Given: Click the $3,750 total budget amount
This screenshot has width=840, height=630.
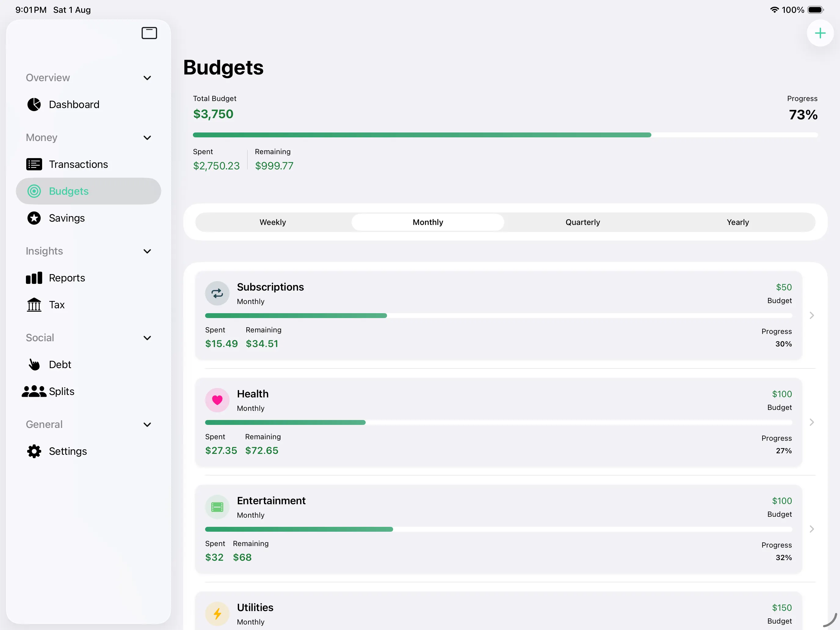Looking at the screenshot, I should pos(213,114).
